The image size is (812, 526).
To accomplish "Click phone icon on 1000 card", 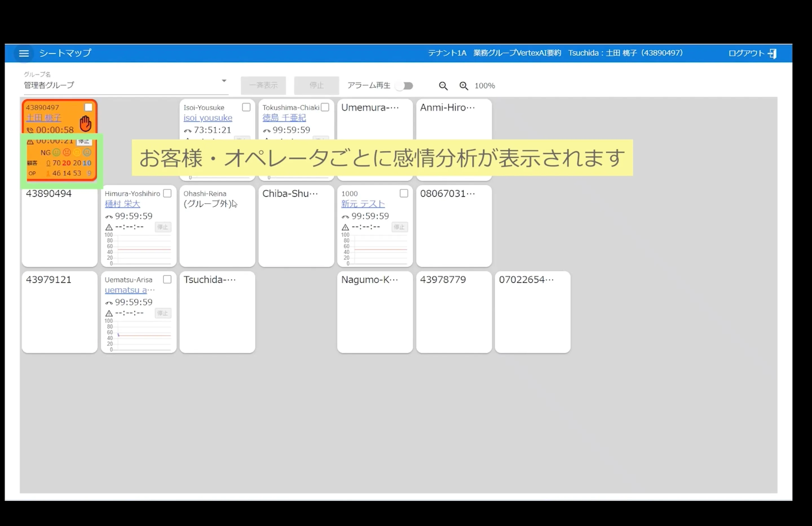I will [345, 216].
